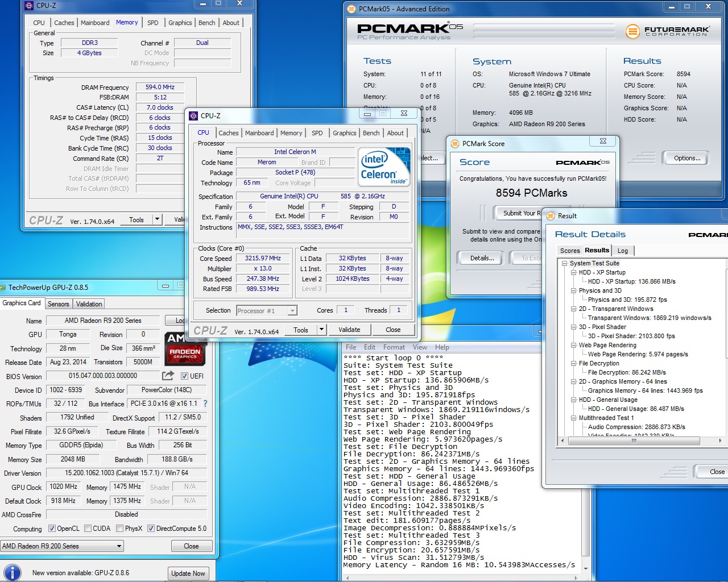Click the CPU-Z title icon of the processor window
Image resolution: width=728 pixels, height=582 pixels.
click(194, 115)
